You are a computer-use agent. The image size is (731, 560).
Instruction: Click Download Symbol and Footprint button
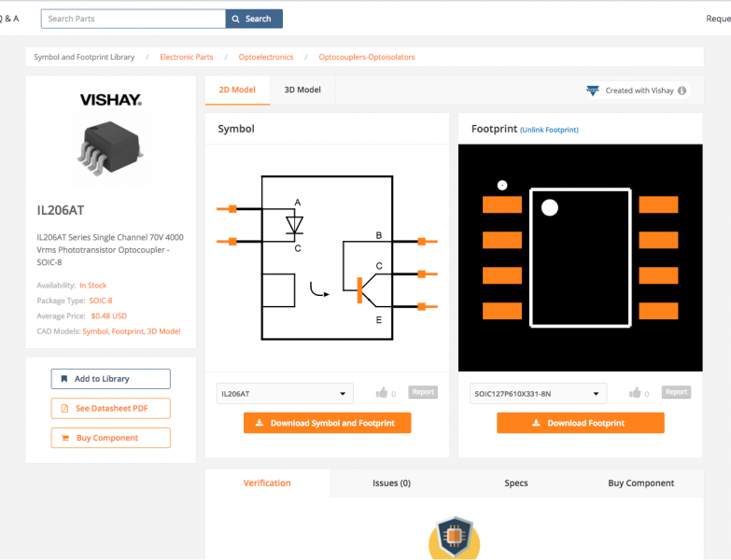click(x=328, y=423)
